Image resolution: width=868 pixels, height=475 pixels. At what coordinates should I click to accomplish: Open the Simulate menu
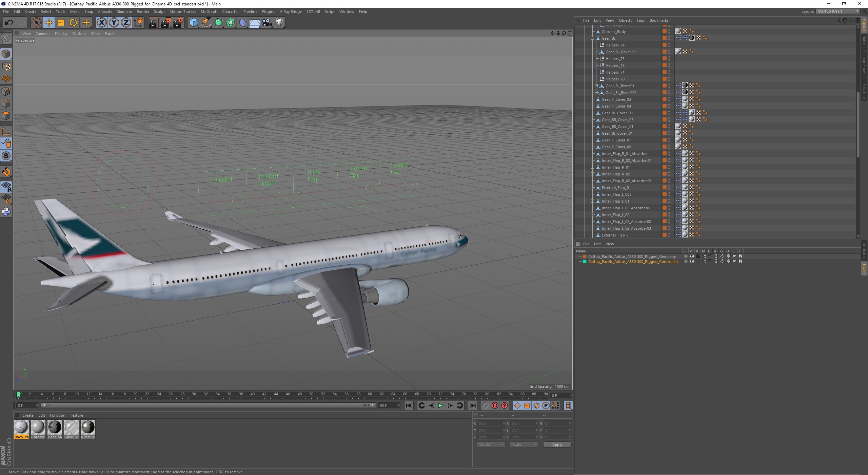point(124,12)
